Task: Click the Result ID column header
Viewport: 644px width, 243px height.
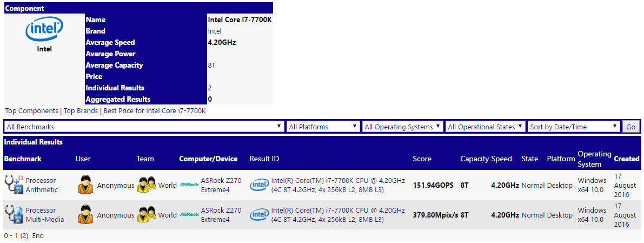Action: (264, 159)
